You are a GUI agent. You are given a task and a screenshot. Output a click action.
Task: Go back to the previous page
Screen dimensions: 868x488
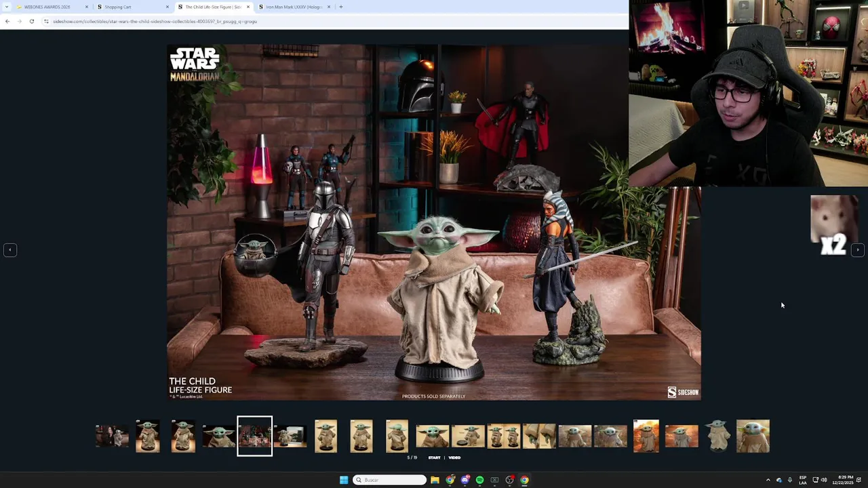coord(7,21)
